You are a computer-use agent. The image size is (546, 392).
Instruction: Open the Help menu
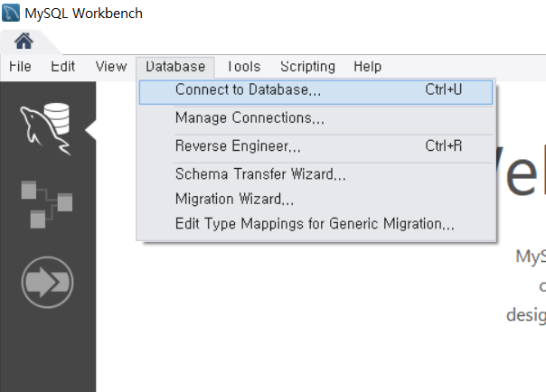pos(367,66)
